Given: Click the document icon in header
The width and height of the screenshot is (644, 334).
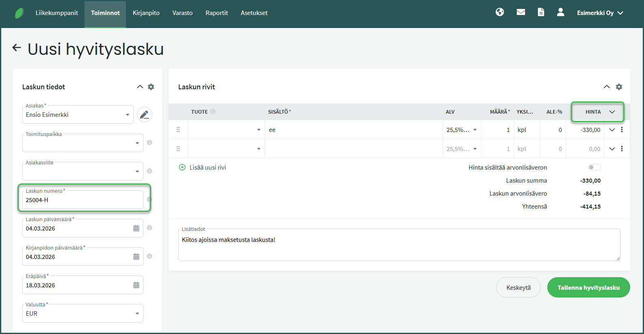Looking at the screenshot, I should pos(541,12).
